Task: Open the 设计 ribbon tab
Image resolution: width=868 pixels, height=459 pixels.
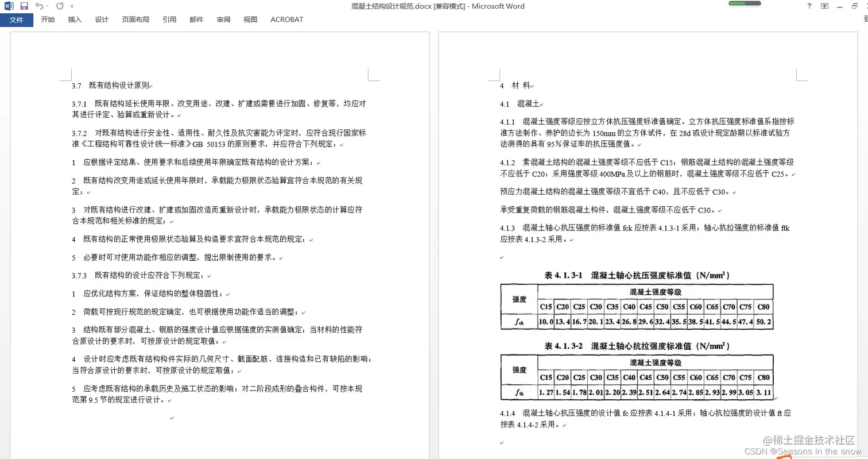Action: [102, 19]
